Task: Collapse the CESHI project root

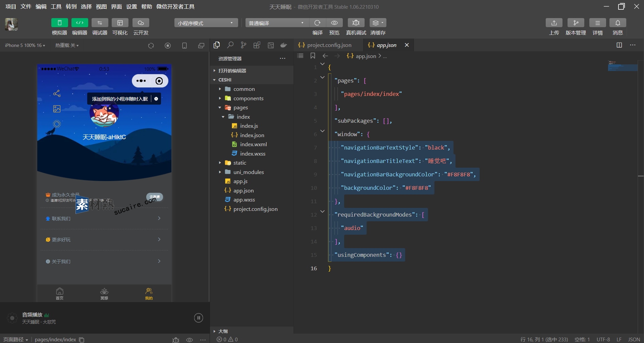Action: (x=252, y=80)
